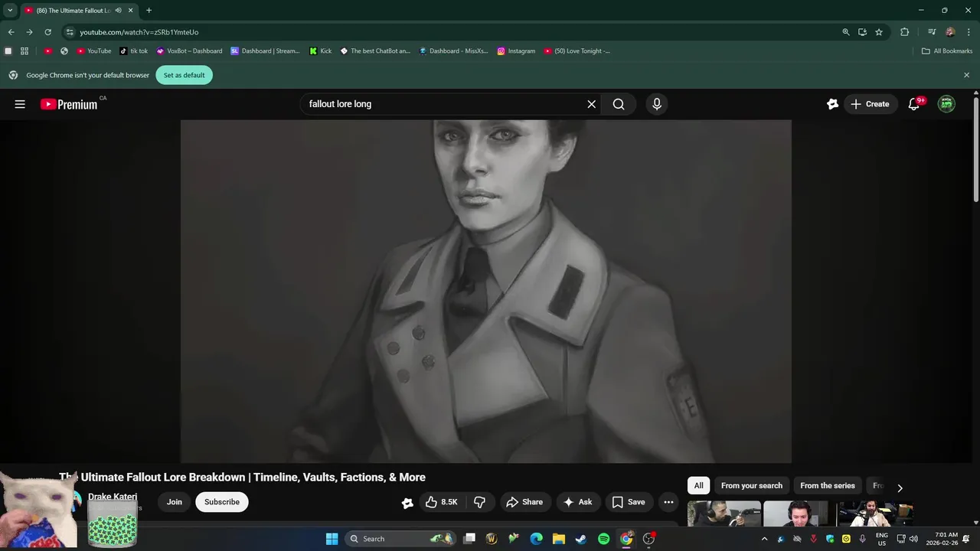This screenshot has height=551, width=980.
Task: Select the From your search chip
Action: click(752, 486)
